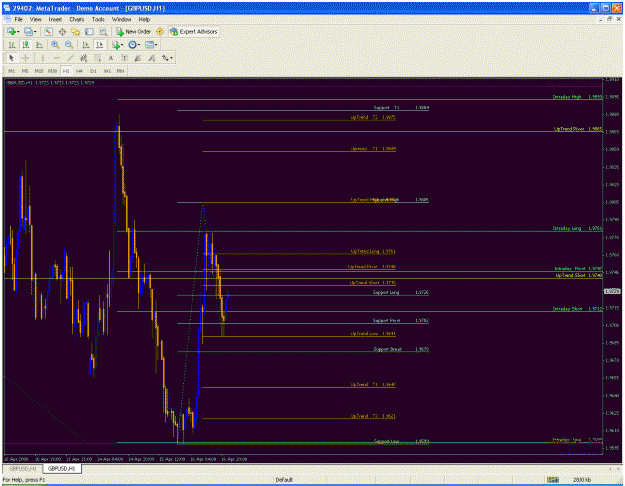Click the highlighted H1 timeframe button
This screenshot has height=486, width=625.
pos(66,71)
